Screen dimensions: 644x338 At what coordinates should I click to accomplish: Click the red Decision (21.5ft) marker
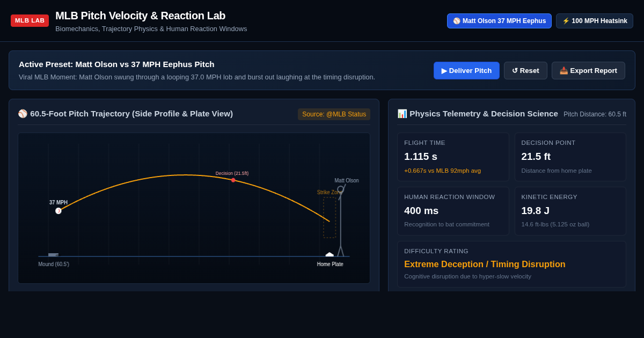(x=233, y=180)
